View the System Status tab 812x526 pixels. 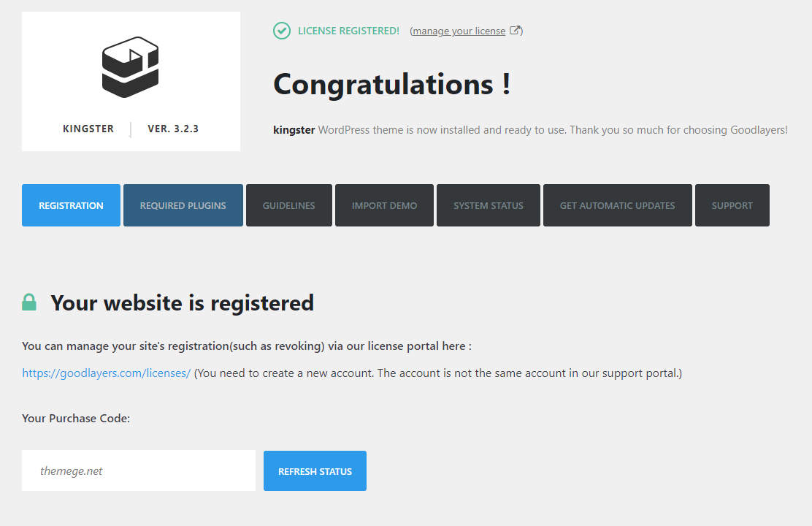coord(489,205)
